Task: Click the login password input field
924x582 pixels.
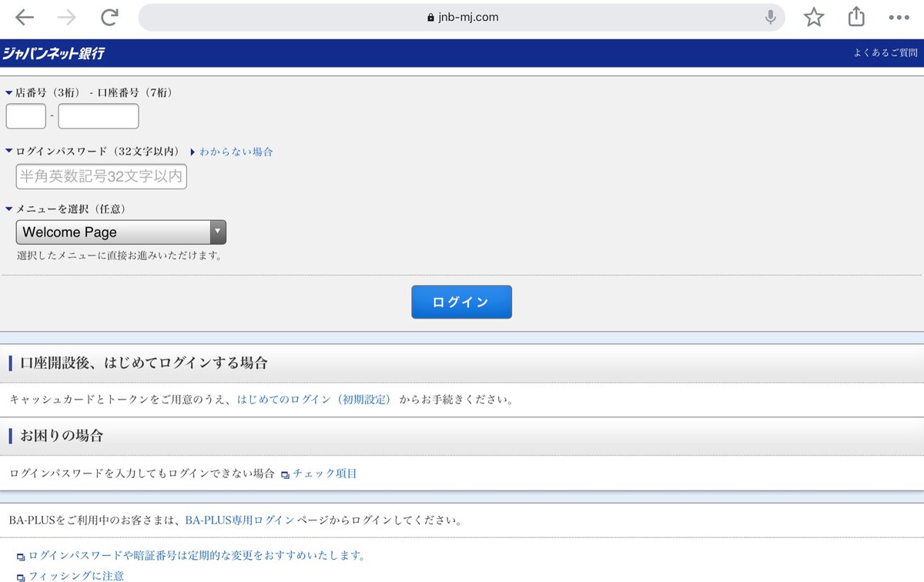Action: (x=102, y=176)
